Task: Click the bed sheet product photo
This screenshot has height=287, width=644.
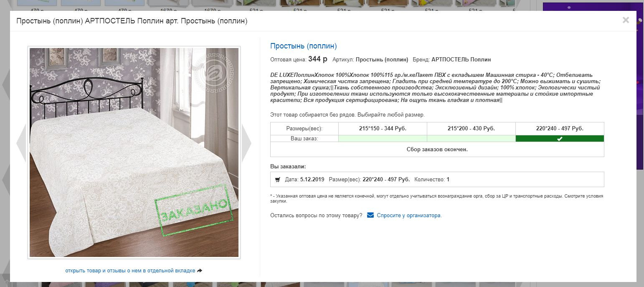Action: point(134,152)
